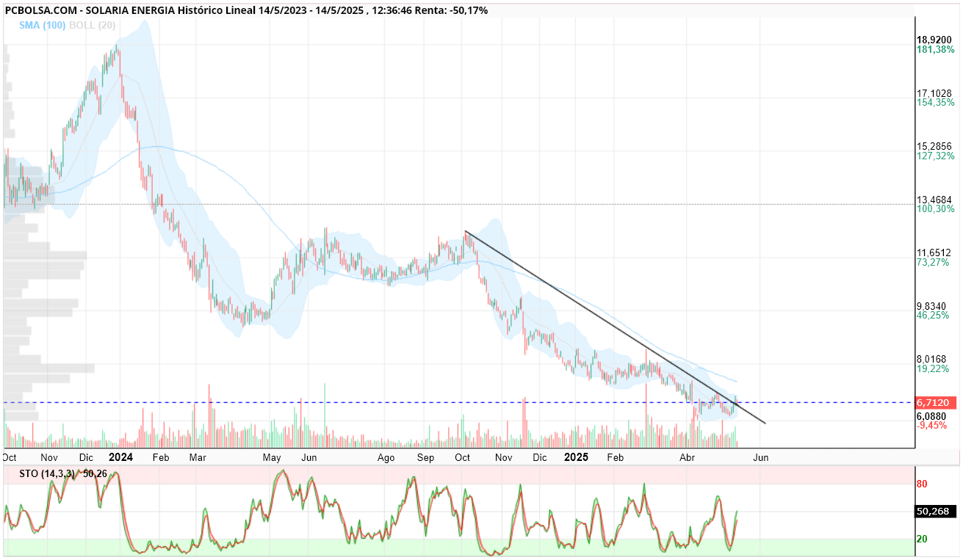The image size is (963, 560).
Task: Click the 2024 year label on time axis
Action: pyautogui.click(x=121, y=457)
